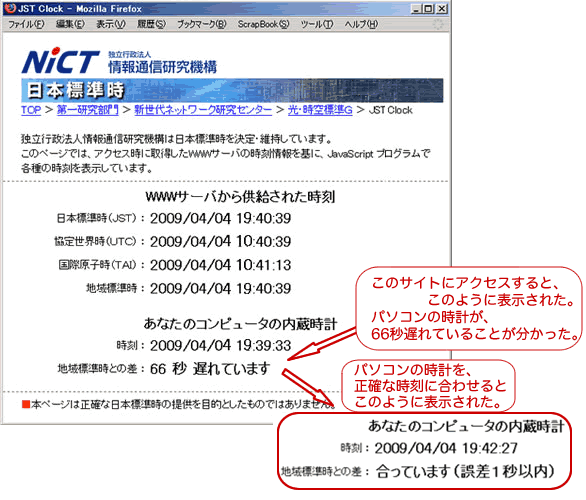Go to 新世代ネットワーク研究センター link
The height and width of the screenshot is (500, 586).
pos(203,110)
